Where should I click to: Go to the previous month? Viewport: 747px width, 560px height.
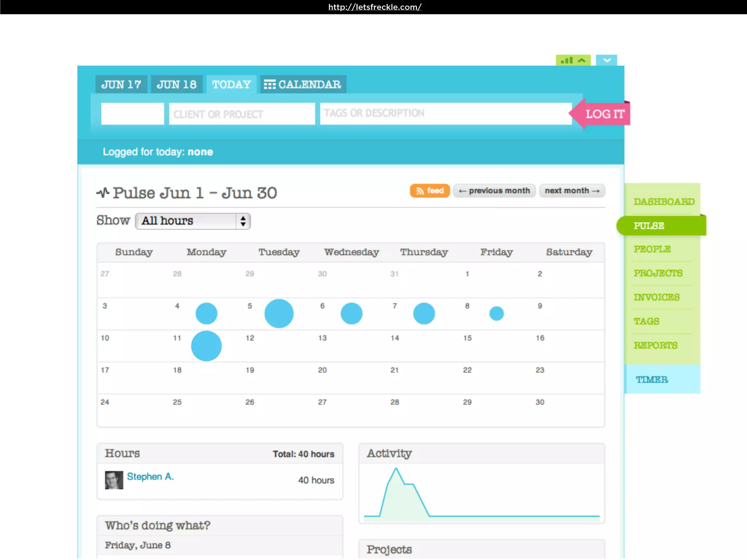pos(494,191)
